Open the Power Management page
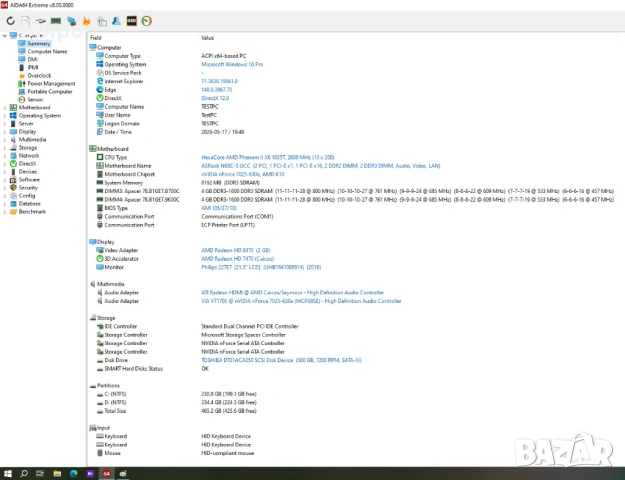Viewport: 625px width, 480px height. pos(51,83)
